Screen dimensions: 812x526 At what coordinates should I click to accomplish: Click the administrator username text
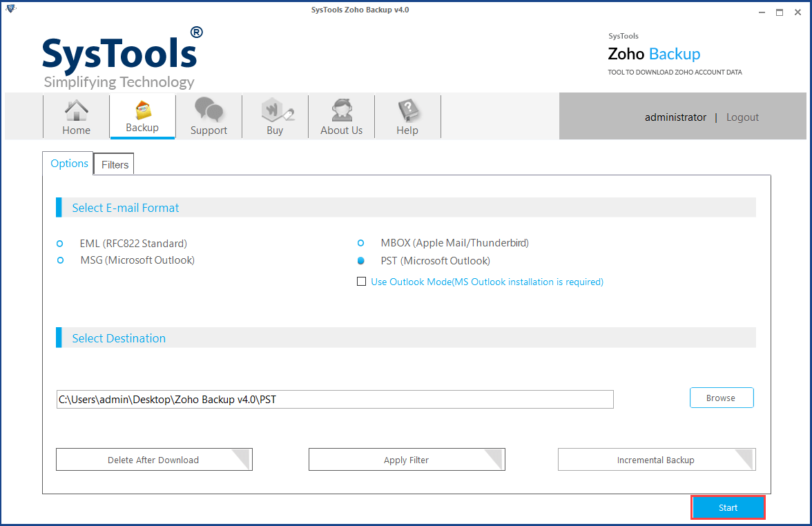(675, 117)
